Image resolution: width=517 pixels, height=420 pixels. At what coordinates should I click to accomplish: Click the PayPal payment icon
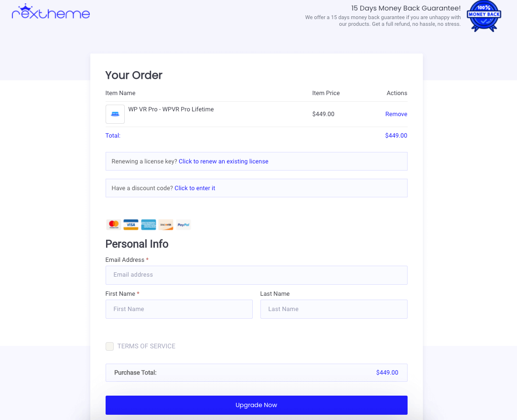point(183,225)
